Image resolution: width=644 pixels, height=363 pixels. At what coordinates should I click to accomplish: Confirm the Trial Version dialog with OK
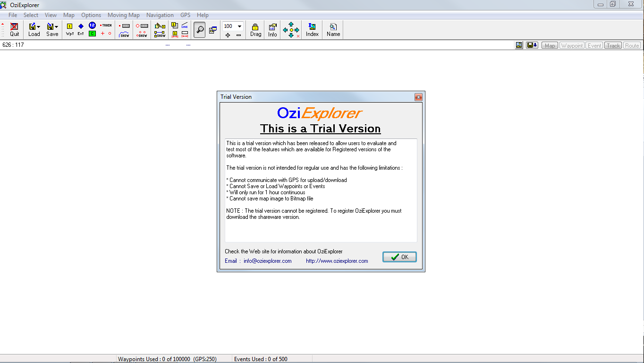(399, 257)
